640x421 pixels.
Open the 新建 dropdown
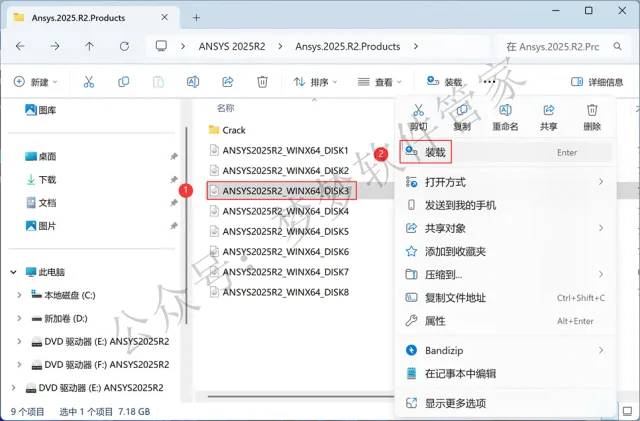point(36,82)
